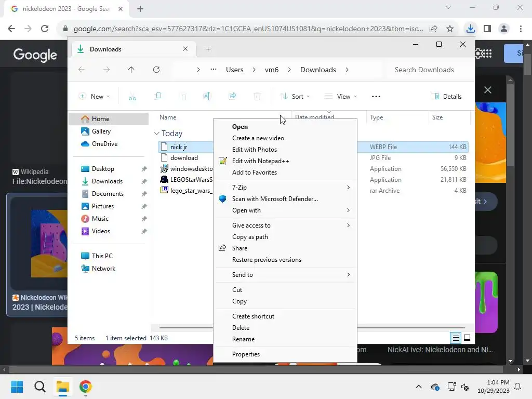The height and width of the screenshot is (399, 532).
Task: Collapse the Today group
Action: click(x=156, y=134)
